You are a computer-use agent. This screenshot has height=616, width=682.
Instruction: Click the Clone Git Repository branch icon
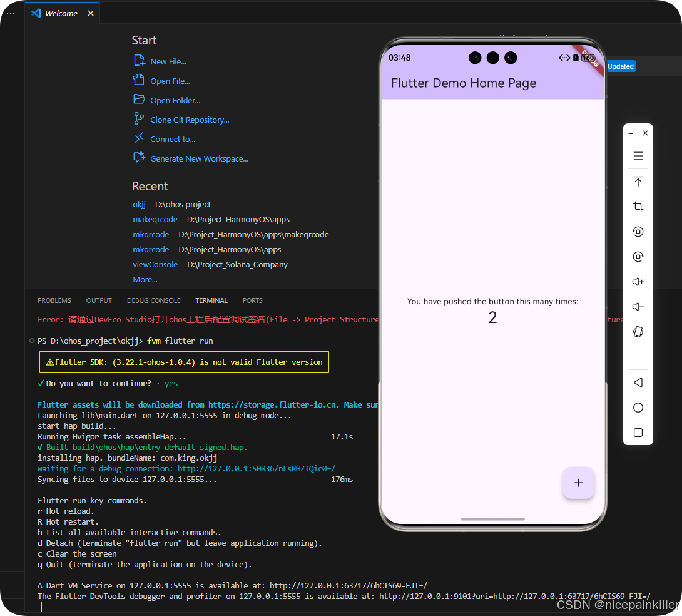[139, 118]
